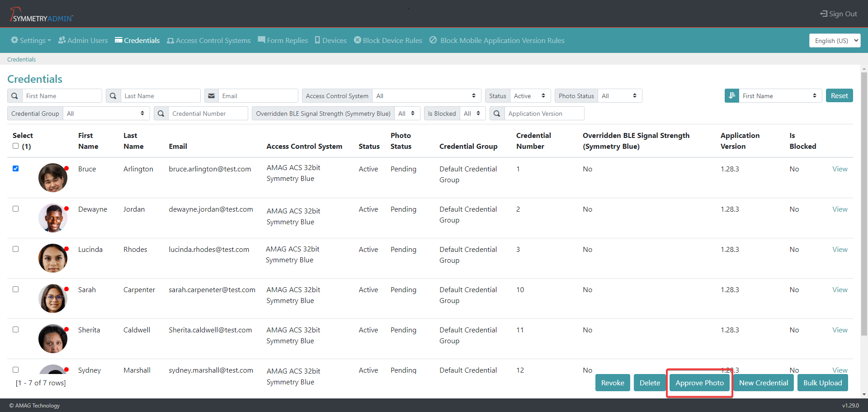This screenshot has width=868, height=412.
Task: Open the Overridden BLE Signal Strength dropdown
Action: click(407, 114)
